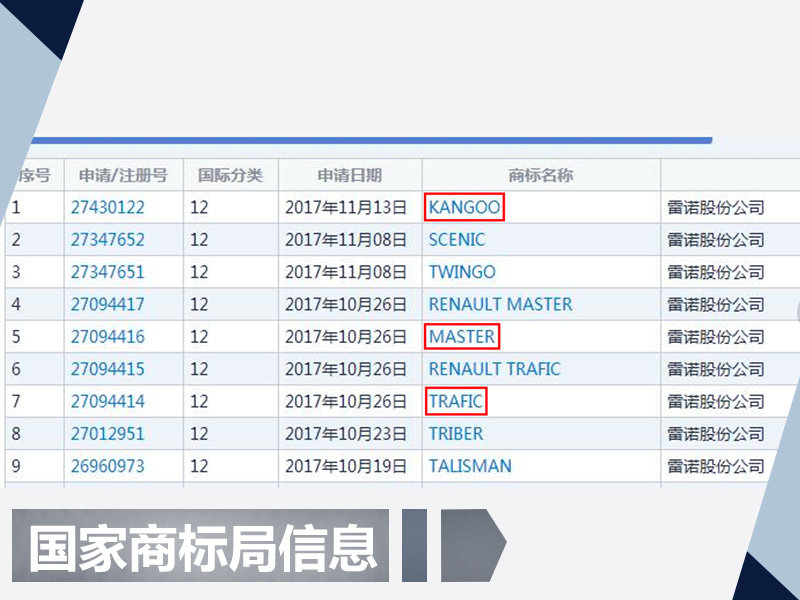Open registration number 27094414
Image resolution: width=800 pixels, height=600 pixels.
[x=108, y=402]
